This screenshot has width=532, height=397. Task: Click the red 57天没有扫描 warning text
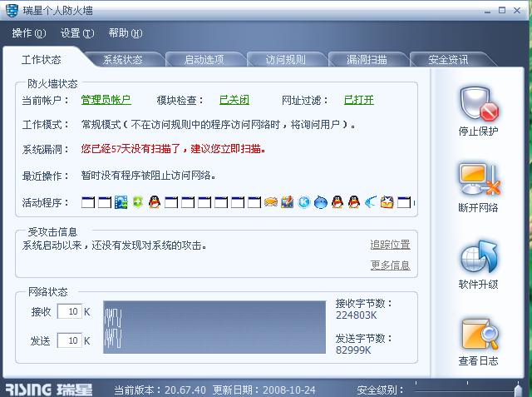tap(174, 149)
